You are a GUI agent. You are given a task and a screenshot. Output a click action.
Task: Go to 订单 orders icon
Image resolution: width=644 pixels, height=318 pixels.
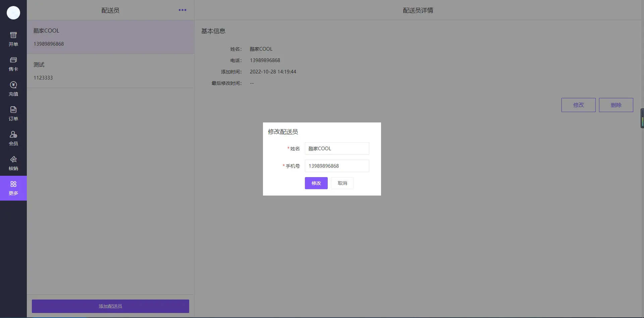point(13,113)
